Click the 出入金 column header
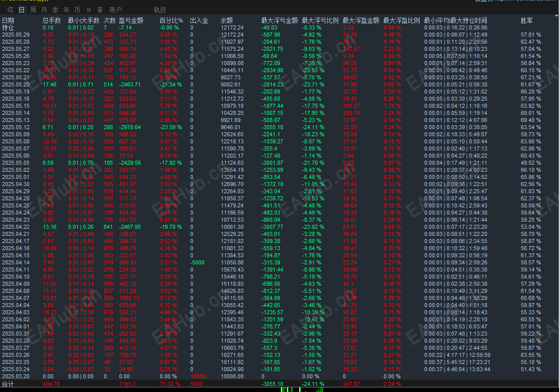 [x=199, y=21]
